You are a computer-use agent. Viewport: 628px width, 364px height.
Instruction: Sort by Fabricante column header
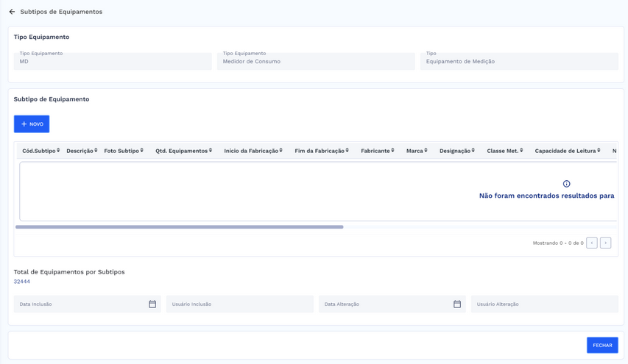(x=378, y=151)
